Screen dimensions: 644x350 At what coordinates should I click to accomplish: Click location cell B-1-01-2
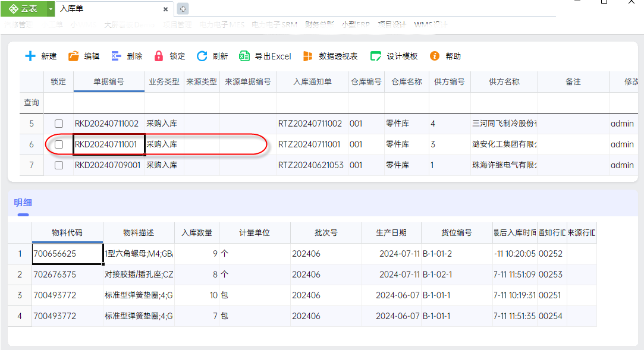tap(457, 254)
